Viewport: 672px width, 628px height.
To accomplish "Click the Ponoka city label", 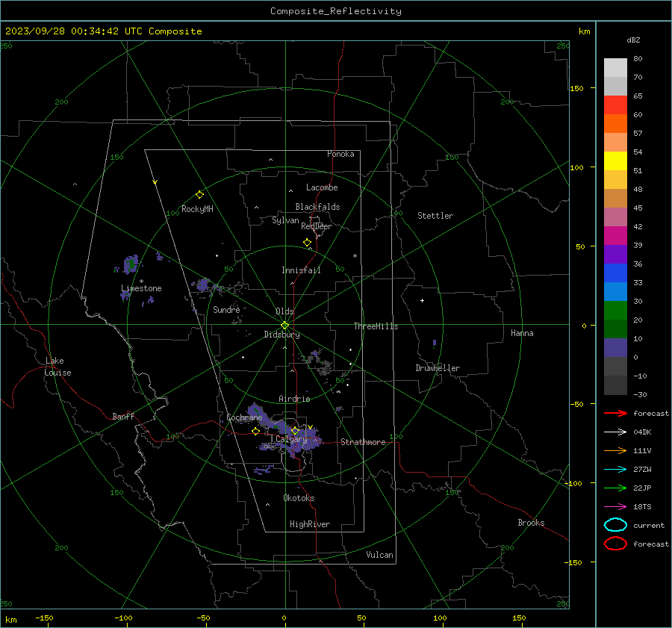I will 340,154.
